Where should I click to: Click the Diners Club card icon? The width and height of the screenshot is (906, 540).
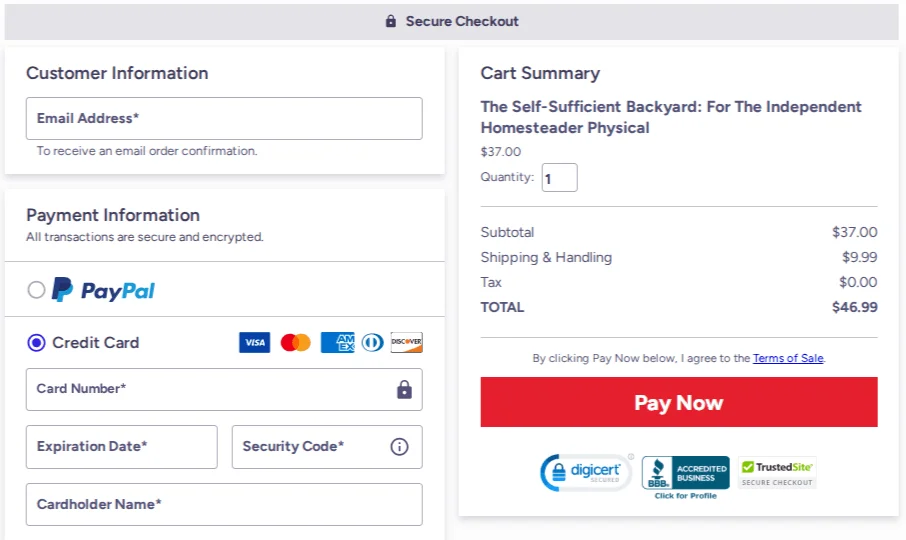point(372,343)
